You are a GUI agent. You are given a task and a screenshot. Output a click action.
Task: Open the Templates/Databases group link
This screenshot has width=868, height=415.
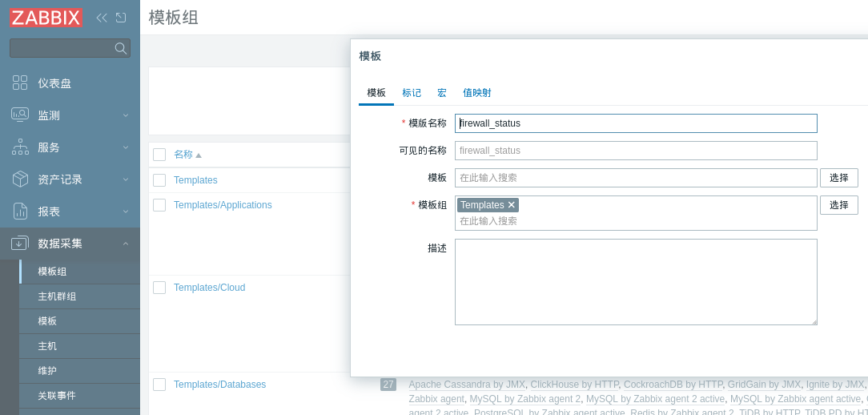pos(219,385)
